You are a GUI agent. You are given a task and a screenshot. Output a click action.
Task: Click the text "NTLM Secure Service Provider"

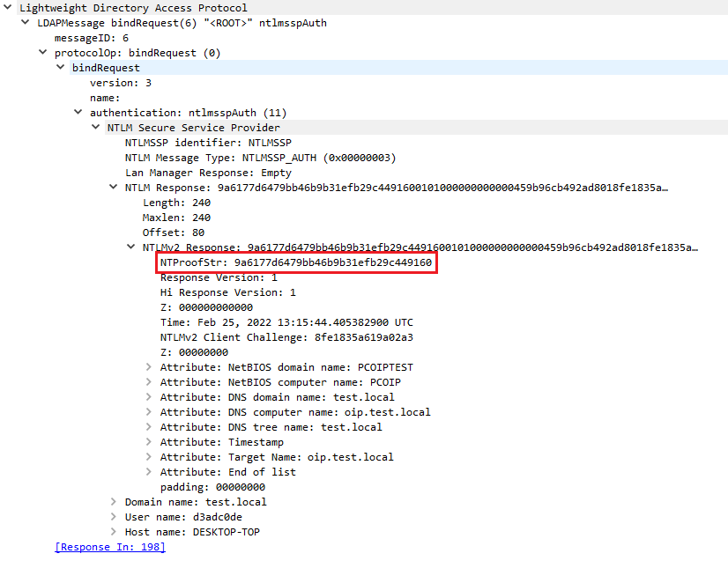point(194,128)
